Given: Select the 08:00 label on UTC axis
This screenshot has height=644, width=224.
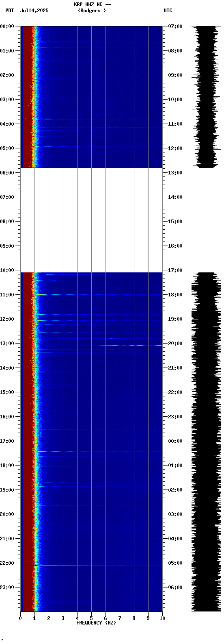Looking at the screenshot, I should [175, 51].
